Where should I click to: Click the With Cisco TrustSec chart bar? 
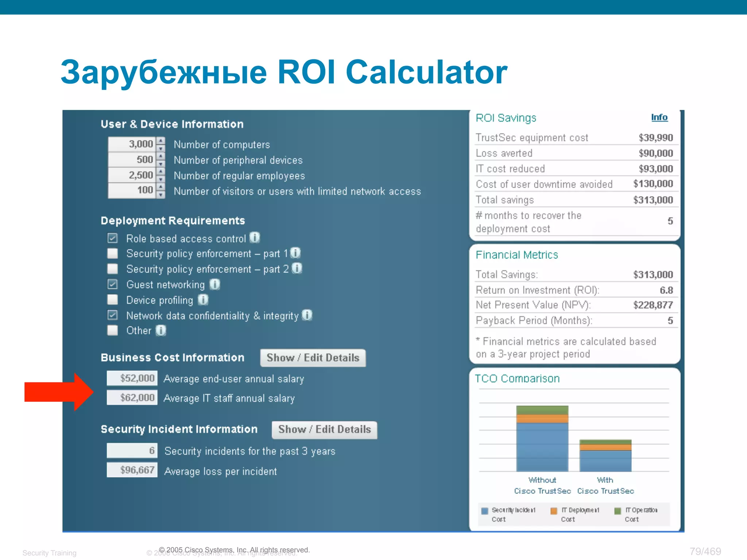click(605, 456)
